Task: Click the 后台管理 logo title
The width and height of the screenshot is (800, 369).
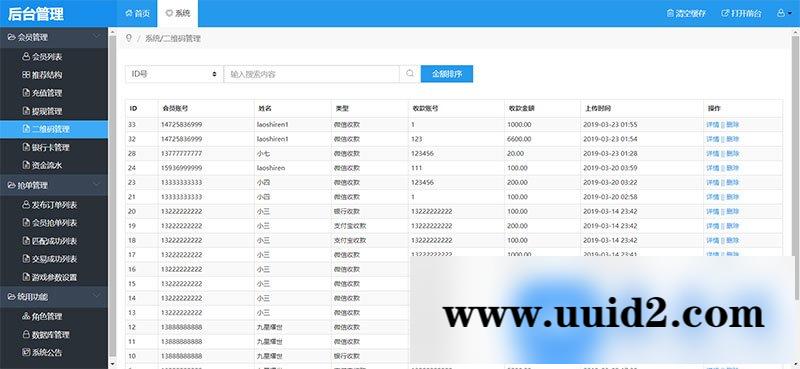Action: click(36, 14)
